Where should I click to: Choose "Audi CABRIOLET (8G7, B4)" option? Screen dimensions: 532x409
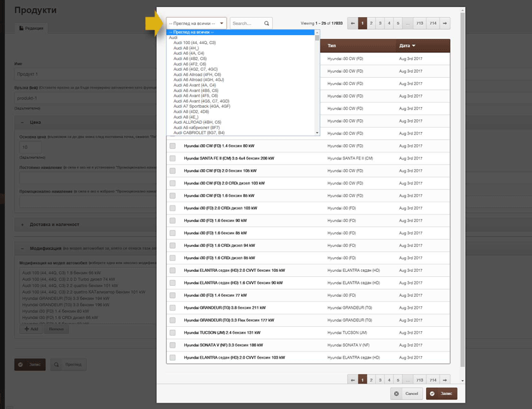tap(199, 133)
